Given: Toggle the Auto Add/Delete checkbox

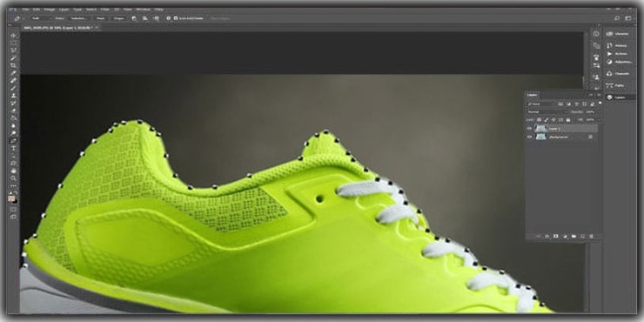Looking at the screenshot, I should (176, 18).
